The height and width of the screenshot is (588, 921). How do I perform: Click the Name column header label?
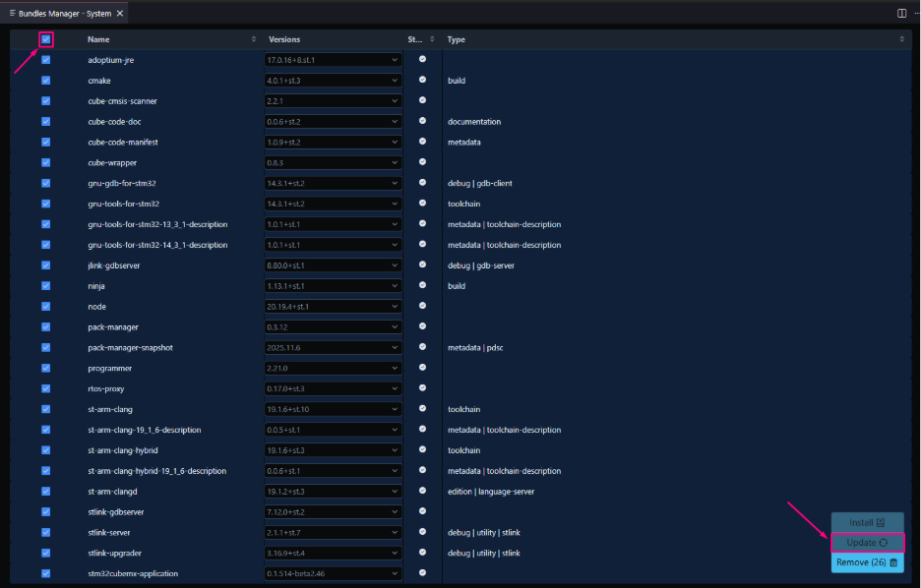(98, 39)
